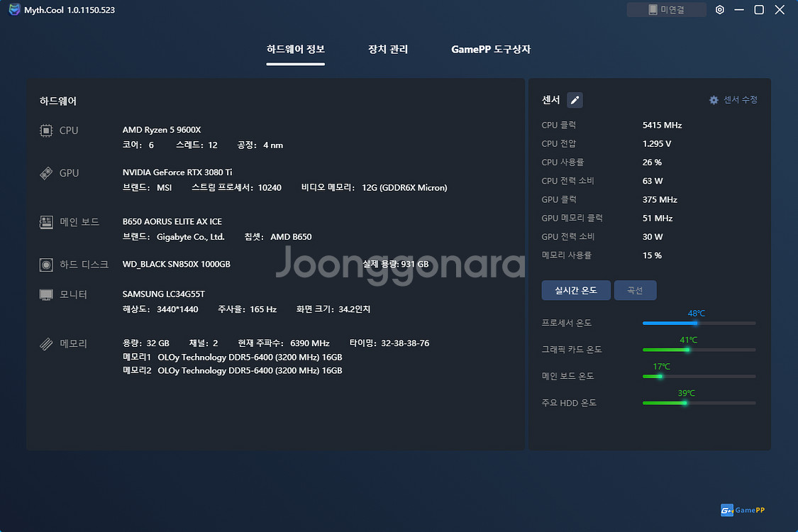Click the 메모리 사용률 15 % value
Image resolution: width=798 pixels, height=532 pixels.
[x=652, y=255]
